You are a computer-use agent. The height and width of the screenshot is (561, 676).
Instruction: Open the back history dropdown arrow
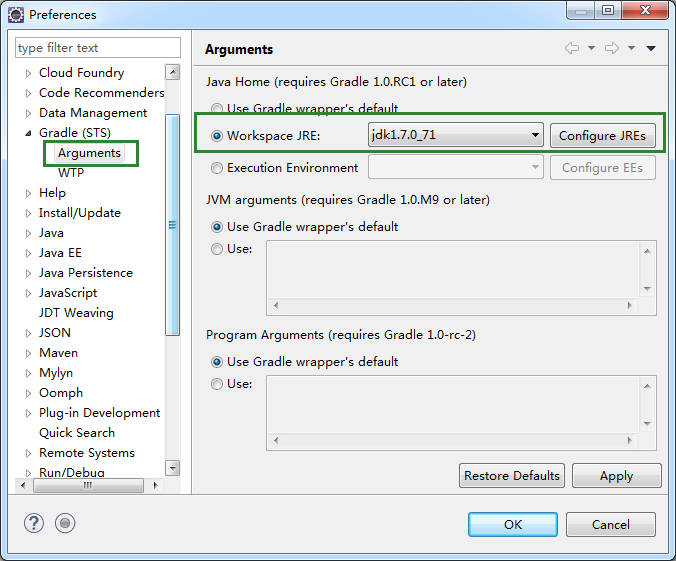click(592, 48)
